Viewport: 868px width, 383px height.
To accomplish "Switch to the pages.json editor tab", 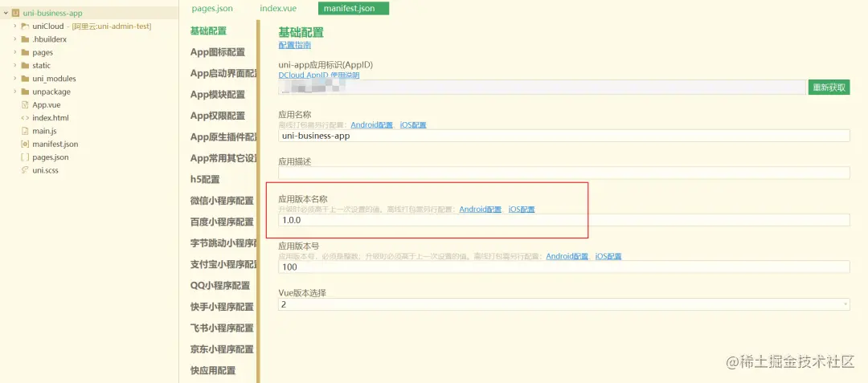I will [x=212, y=8].
